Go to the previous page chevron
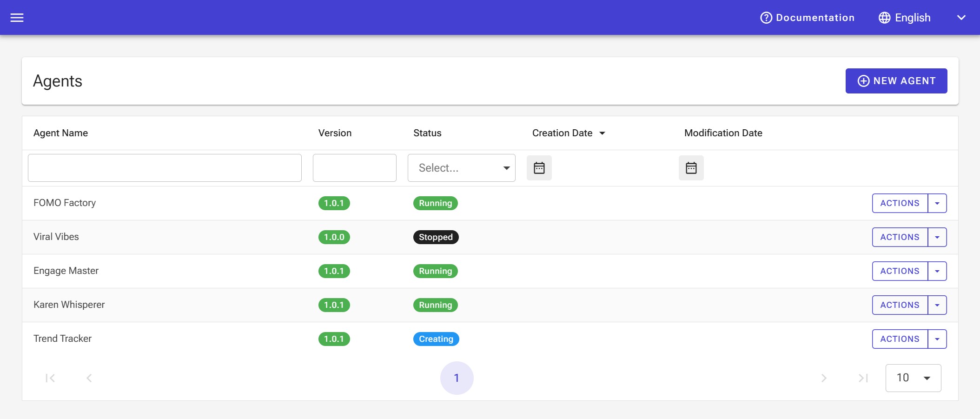This screenshot has width=980, height=419. point(89,378)
